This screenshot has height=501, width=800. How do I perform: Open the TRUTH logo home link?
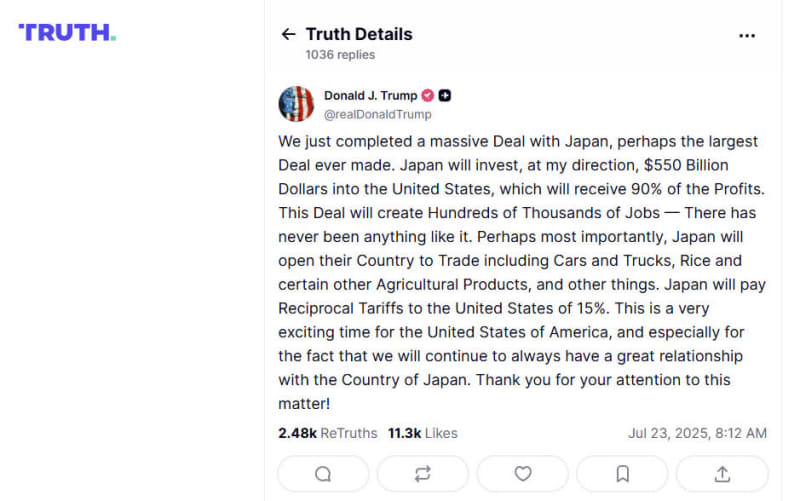coord(67,32)
